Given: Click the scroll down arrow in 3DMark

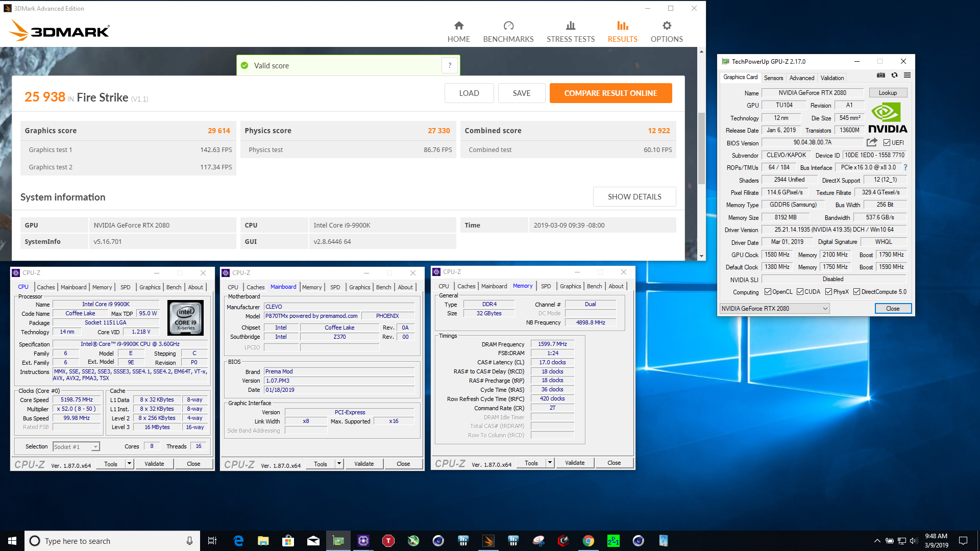Looking at the screenshot, I should [x=701, y=256].
